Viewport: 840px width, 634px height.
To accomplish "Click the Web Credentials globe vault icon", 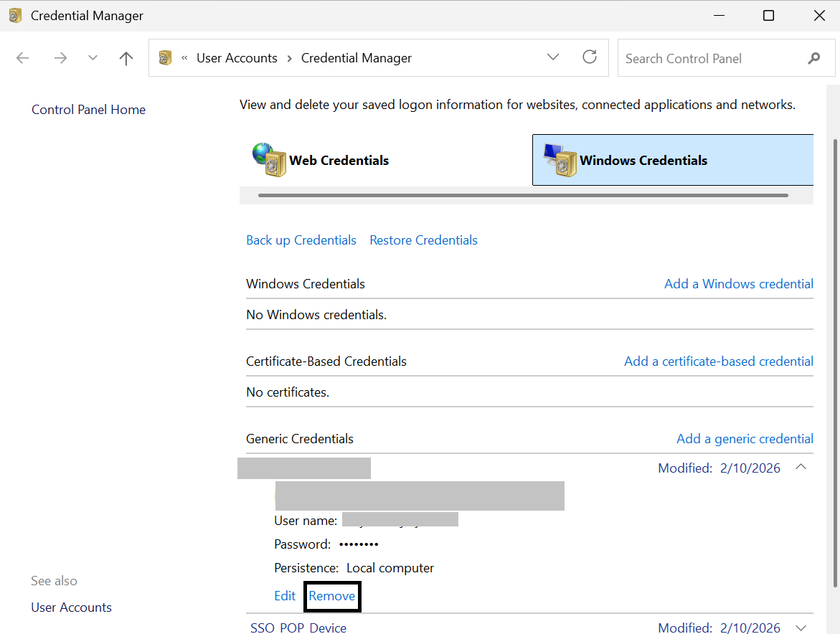I will (269, 159).
